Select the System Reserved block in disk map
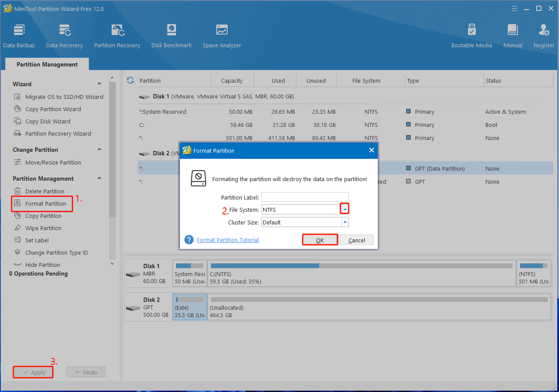 coord(190,273)
